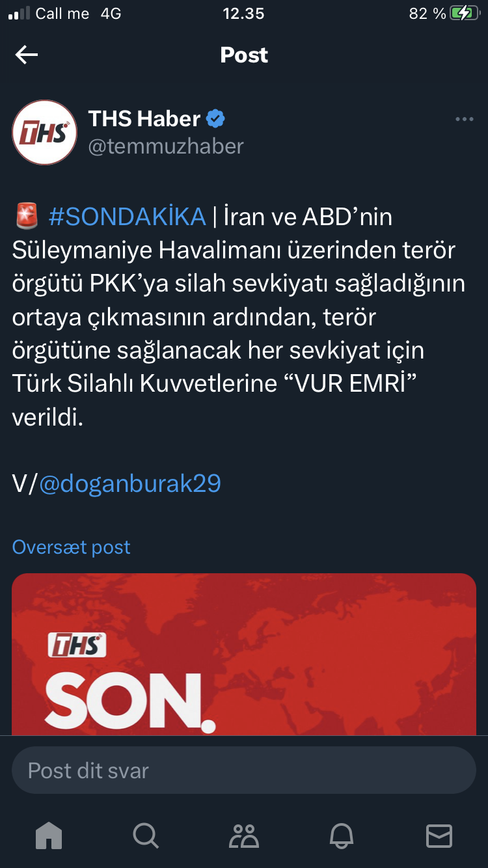Image resolution: width=488 pixels, height=868 pixels.
Task: Open the Communities people tab
Action: pyautogui.click(x=244, y=835)
